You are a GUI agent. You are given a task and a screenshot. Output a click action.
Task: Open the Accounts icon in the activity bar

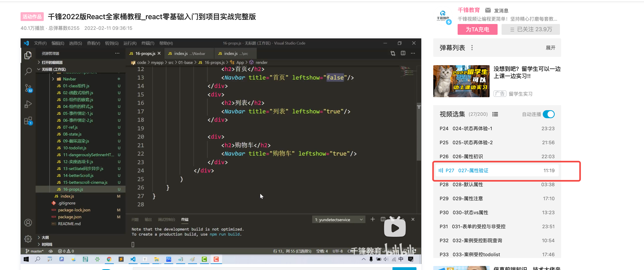pos(28,223)
